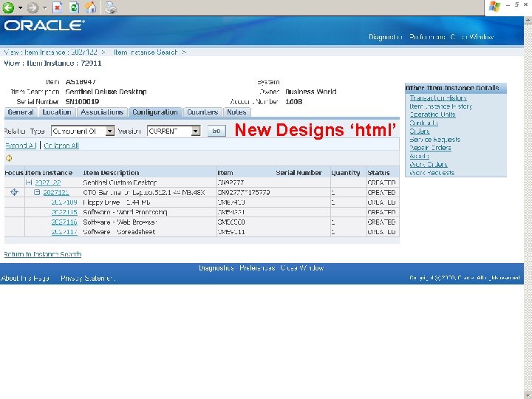The width and height of the screenshot is (532, 399).
Task: Click the yellow focus icon above the table
Action: pyautogui.click(x=9, y=158)
